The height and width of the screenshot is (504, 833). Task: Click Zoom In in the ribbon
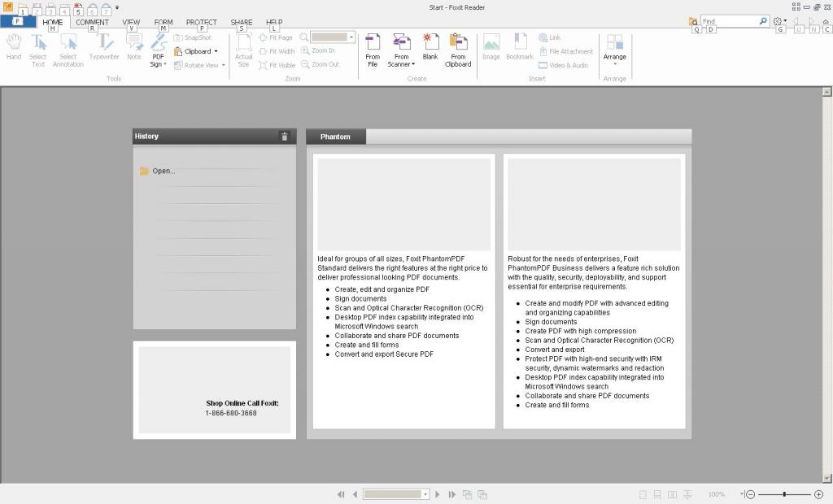pyautogui.click(x=318, y=50)
